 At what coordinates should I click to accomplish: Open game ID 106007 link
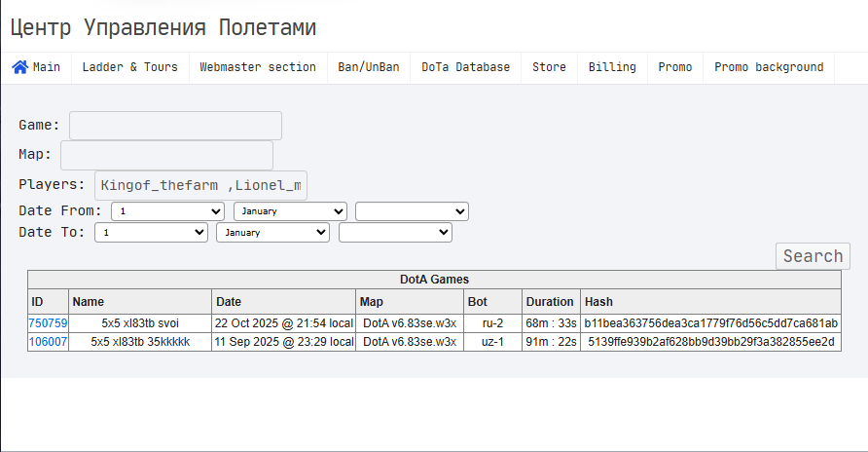[x=48, y=342]
